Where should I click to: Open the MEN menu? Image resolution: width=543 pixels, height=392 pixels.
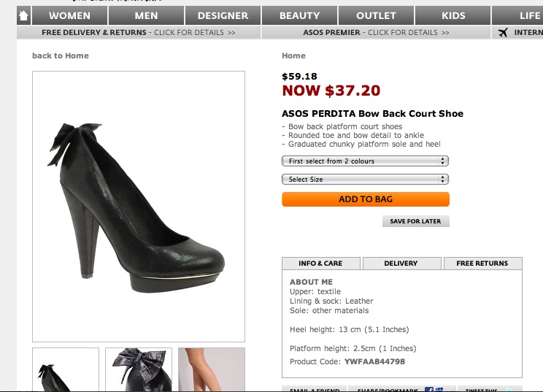coord(146,15)
